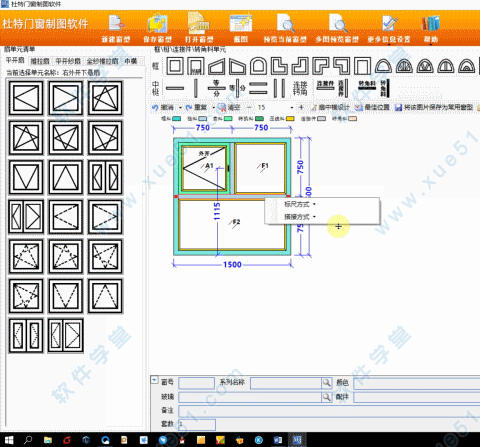Pick the arched-top rectangular frame shape
Viewport: 482px width, 447px height.
coord(258,66)
